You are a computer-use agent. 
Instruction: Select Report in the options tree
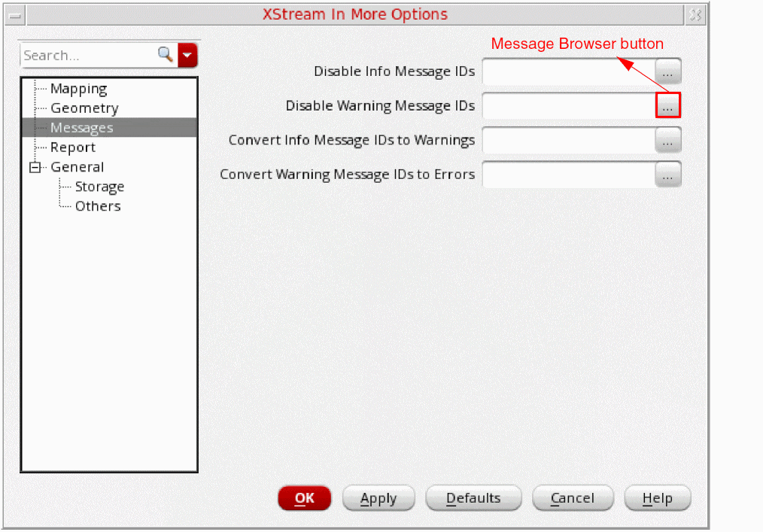point(72,147)
